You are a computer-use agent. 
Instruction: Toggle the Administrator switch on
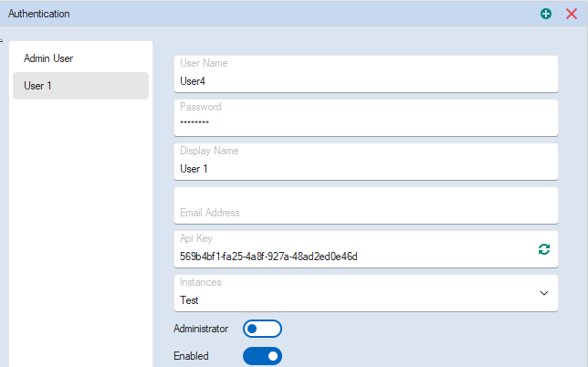click(262, 329)
